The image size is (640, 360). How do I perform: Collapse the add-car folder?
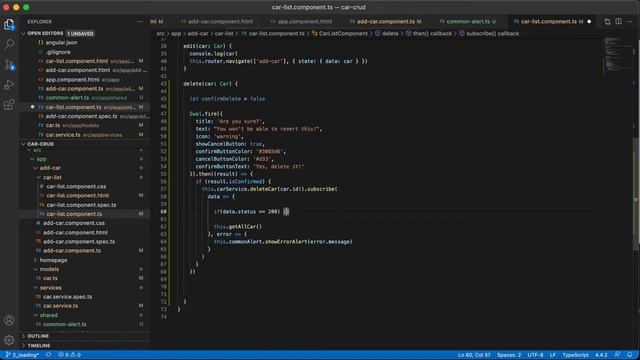coord(36,168)
